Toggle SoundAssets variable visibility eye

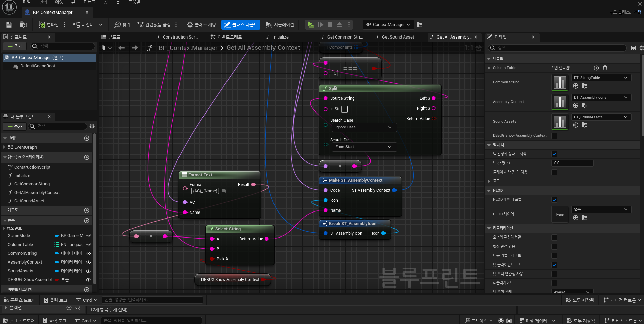coord(88,271)
